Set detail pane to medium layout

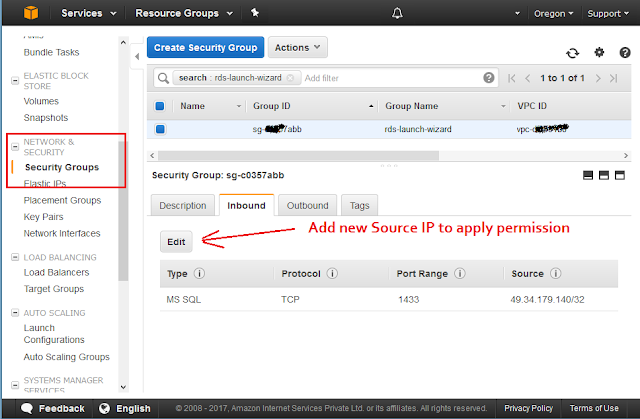click(x=604, y=175)
